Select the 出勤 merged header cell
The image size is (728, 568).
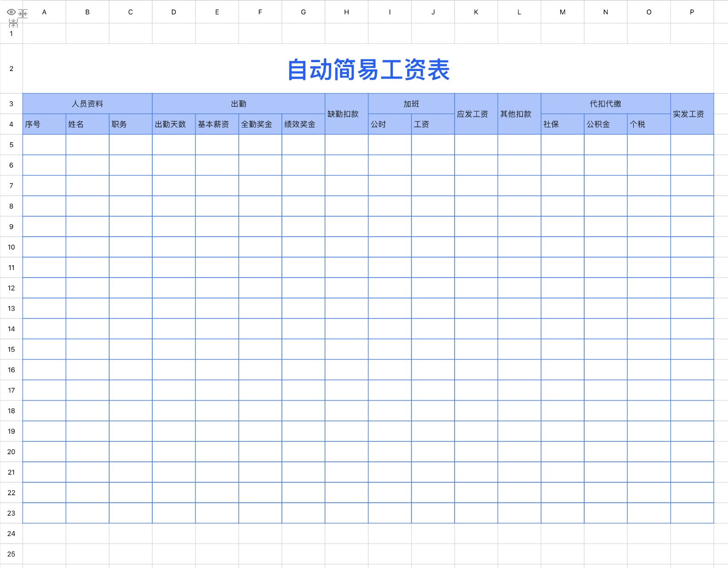(x=239, y=103)
